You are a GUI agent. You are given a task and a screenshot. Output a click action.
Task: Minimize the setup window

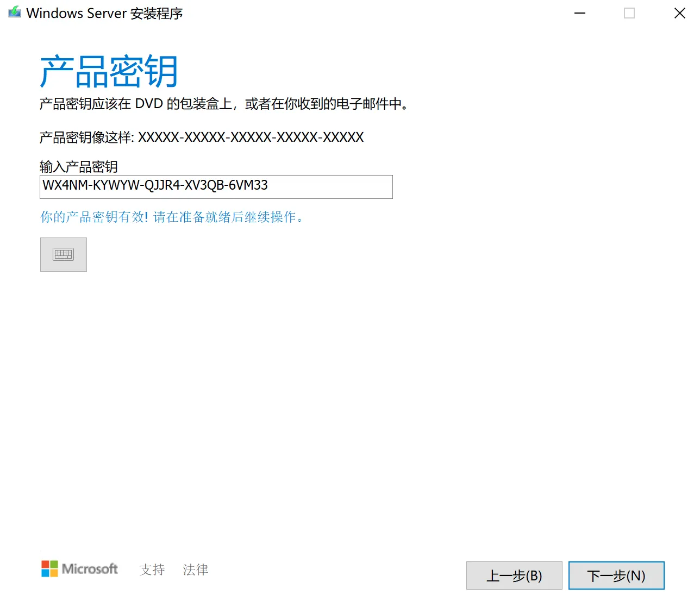click(x=580, y=13)
